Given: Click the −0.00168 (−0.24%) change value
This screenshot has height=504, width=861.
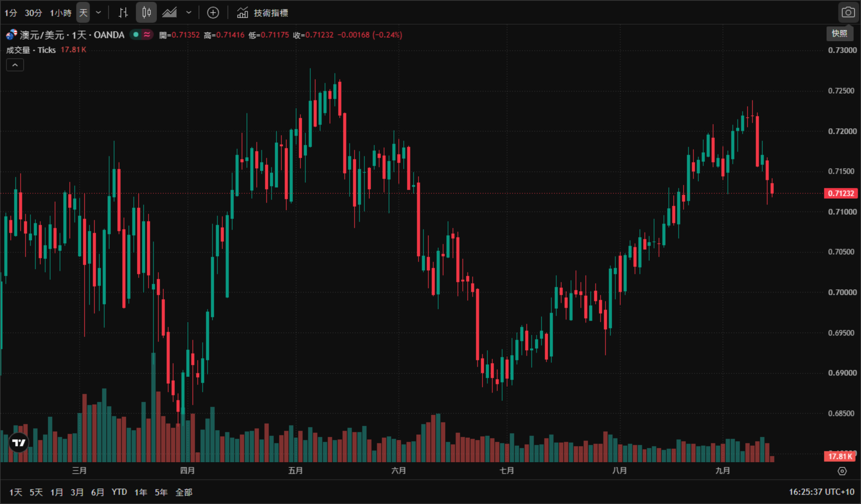Looking at the screenshot, I should pos(370,35).
